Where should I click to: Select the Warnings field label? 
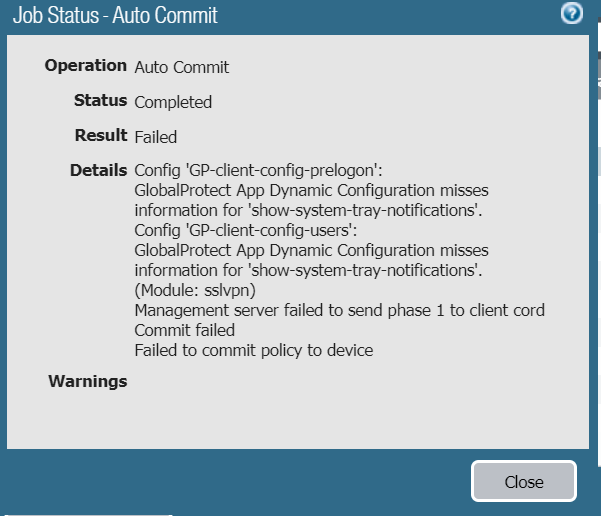88,381
